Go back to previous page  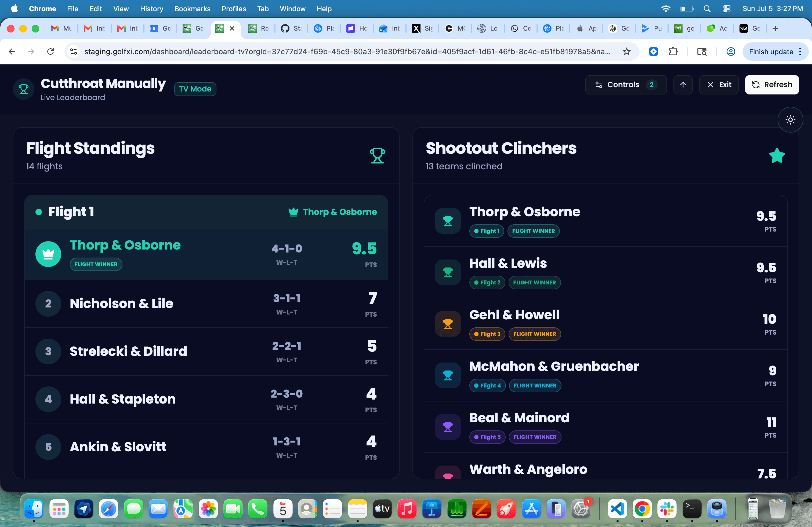12,52
